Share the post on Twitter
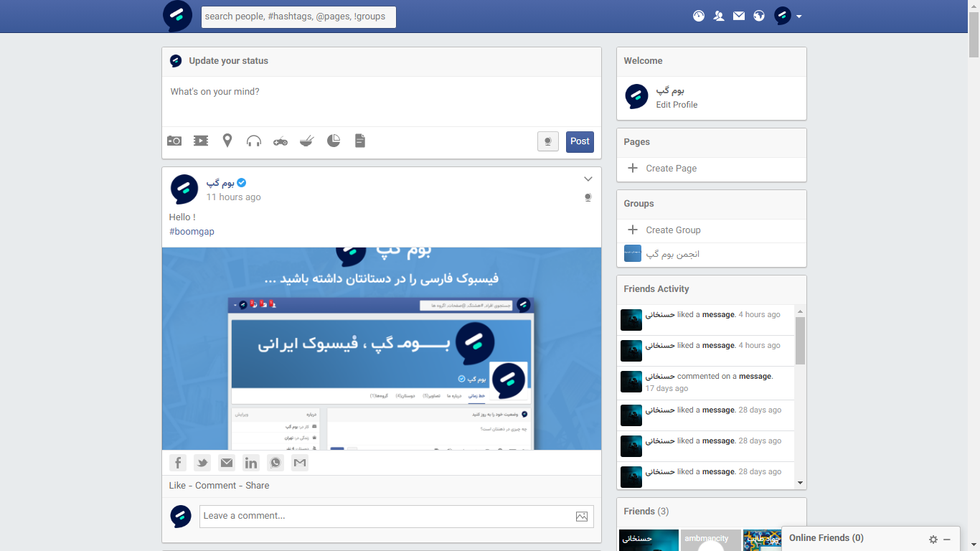The width and height of the screenshot is (980, 551). [202, 463]
